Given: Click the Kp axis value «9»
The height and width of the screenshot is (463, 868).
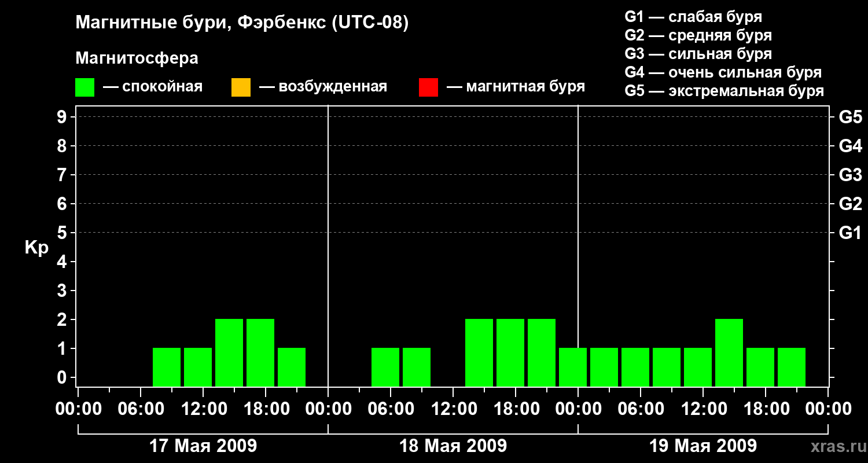Looking at the screenshot, I should pyautogui.click(x=63, y=117).
